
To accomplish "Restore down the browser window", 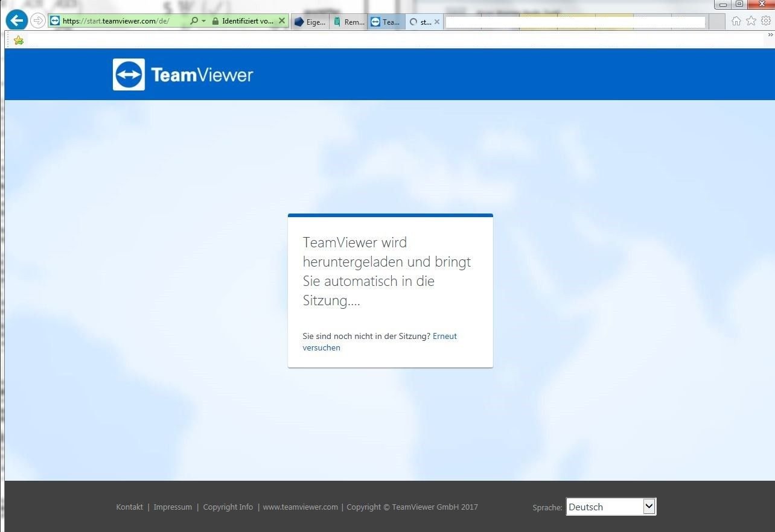I will (x=739, y=4).
